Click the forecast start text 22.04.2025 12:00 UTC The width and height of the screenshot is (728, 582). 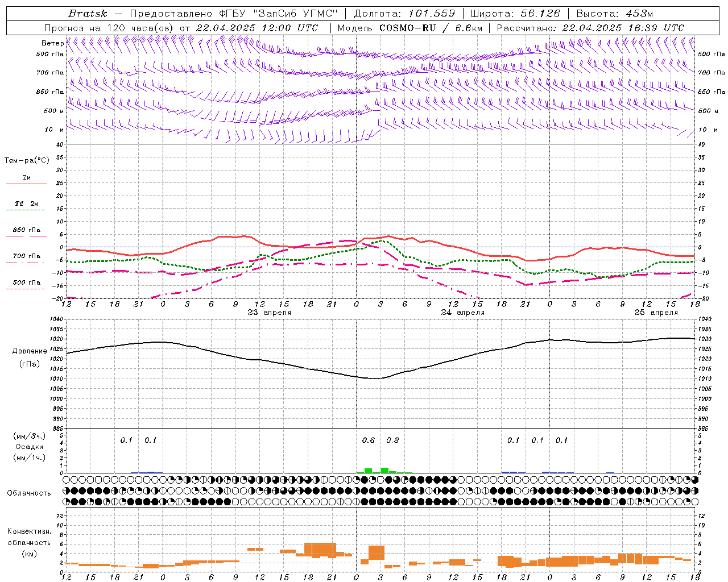click(x=257, y=28)
